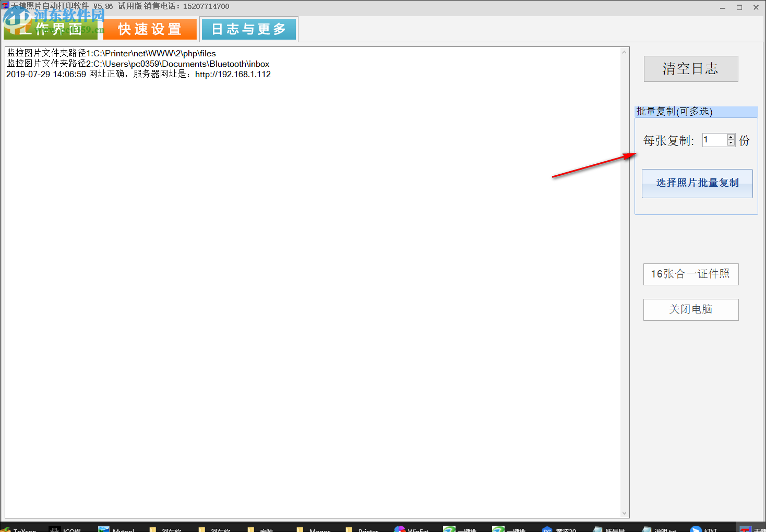766x532 pixels.
Task: Select the log line 监控图片文件夹路径2
Action: pos(138,64)
